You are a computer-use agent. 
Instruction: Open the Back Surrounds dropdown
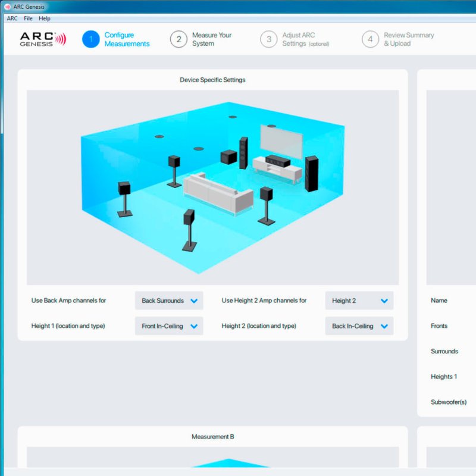tap(169, 300)
